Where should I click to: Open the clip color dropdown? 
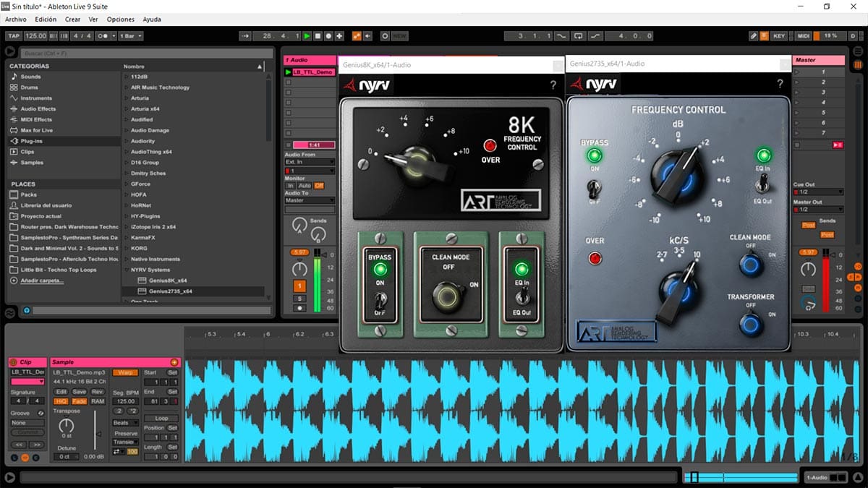click(x=27, y=382)
